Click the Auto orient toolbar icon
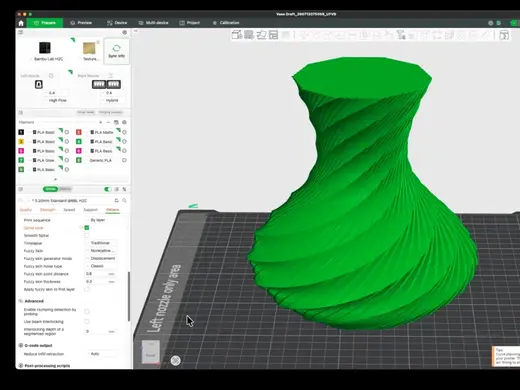The image size is (520, 390). point(261,35)
